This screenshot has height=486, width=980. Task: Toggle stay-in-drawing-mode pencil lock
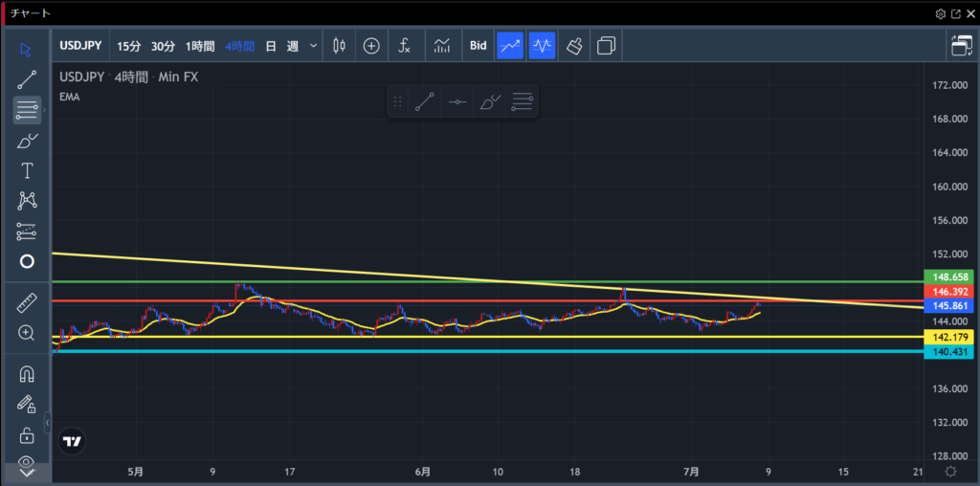(x=26, y=404)
